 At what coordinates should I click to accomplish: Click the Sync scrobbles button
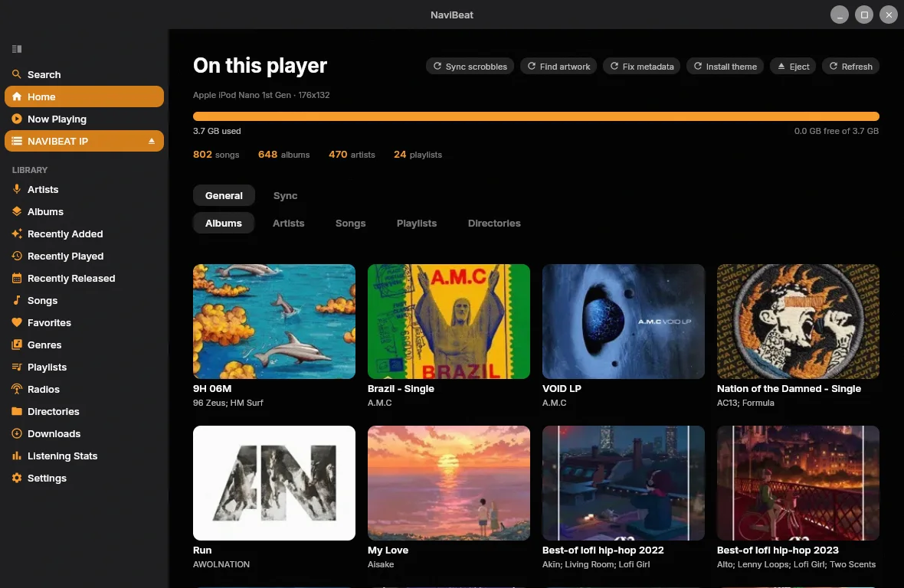click(470, 67)
